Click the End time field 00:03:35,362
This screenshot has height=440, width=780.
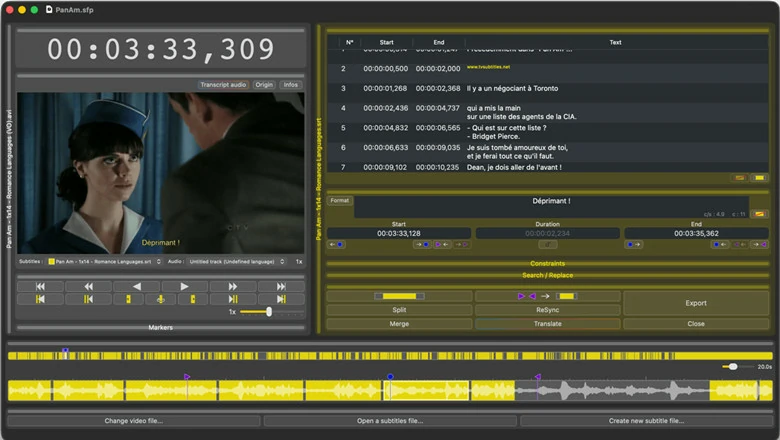[696, 233]
